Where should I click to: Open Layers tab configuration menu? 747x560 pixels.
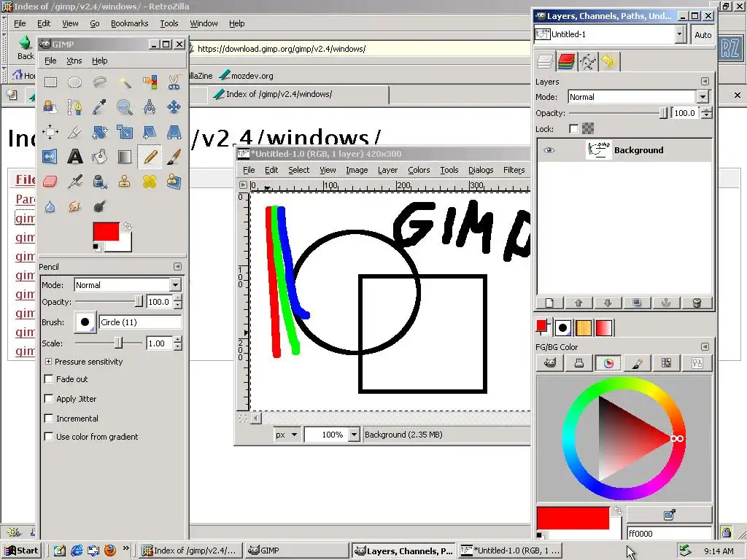[x=705, y=82]
